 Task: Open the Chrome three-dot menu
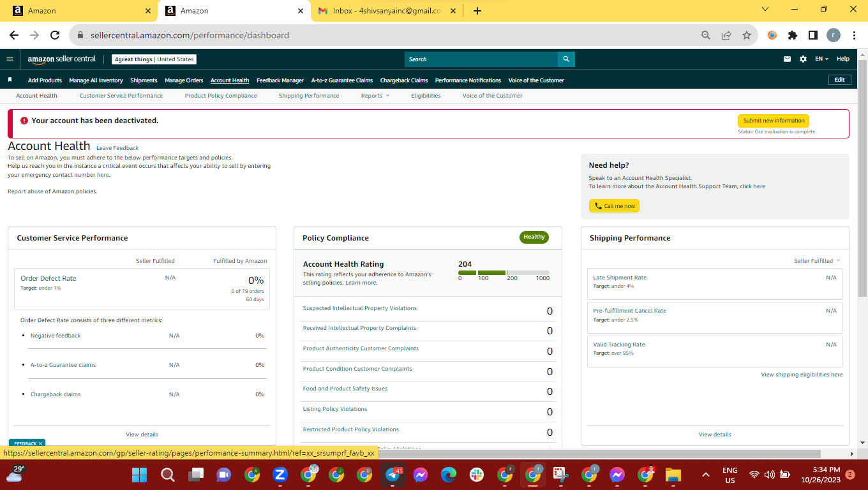pos(853,36)
